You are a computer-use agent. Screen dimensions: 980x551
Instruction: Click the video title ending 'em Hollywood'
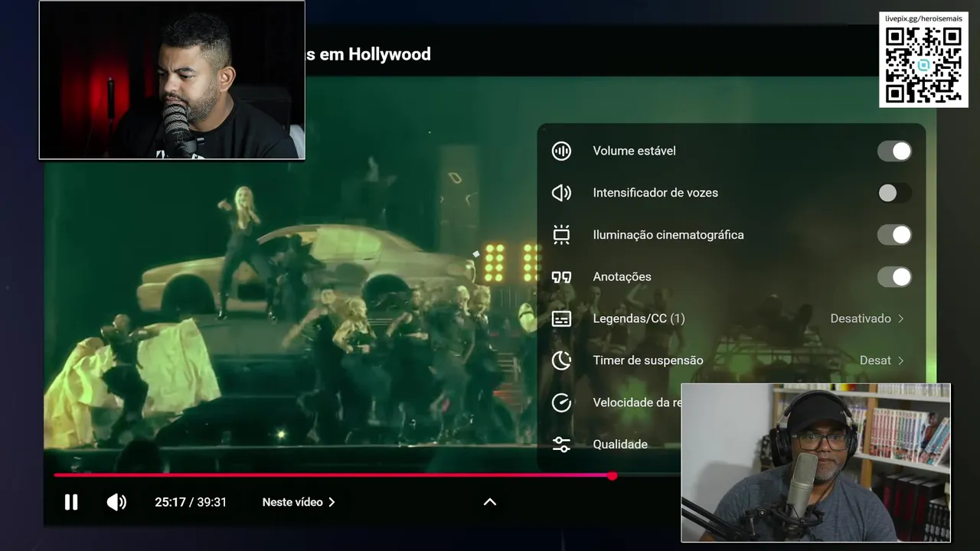coord(368,54)
